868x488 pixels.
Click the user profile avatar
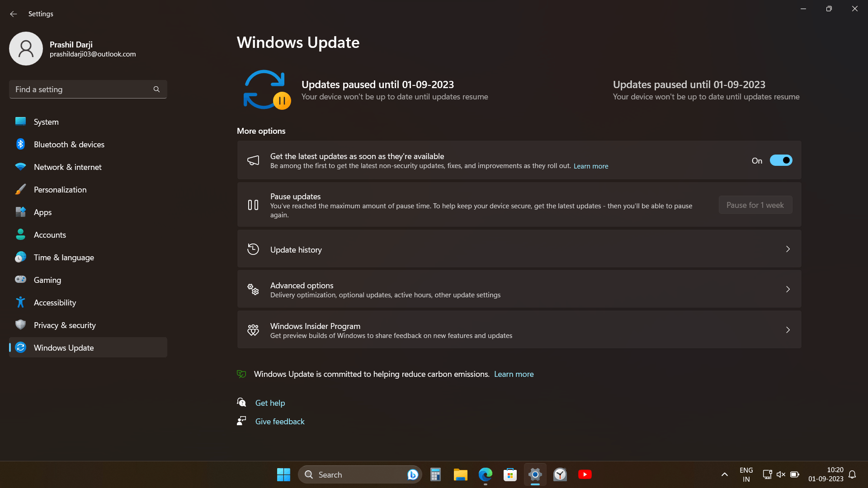(x=26, y=48)
